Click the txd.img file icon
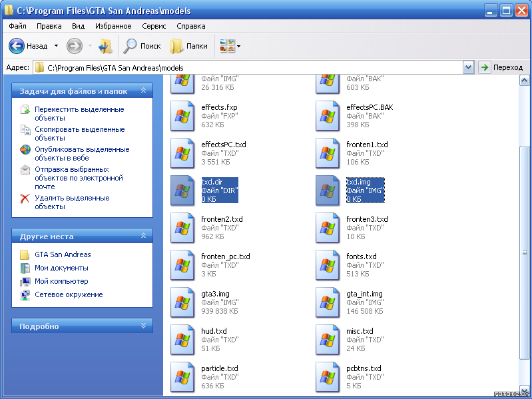Screen dimensions: 532x399 [328, 191]
